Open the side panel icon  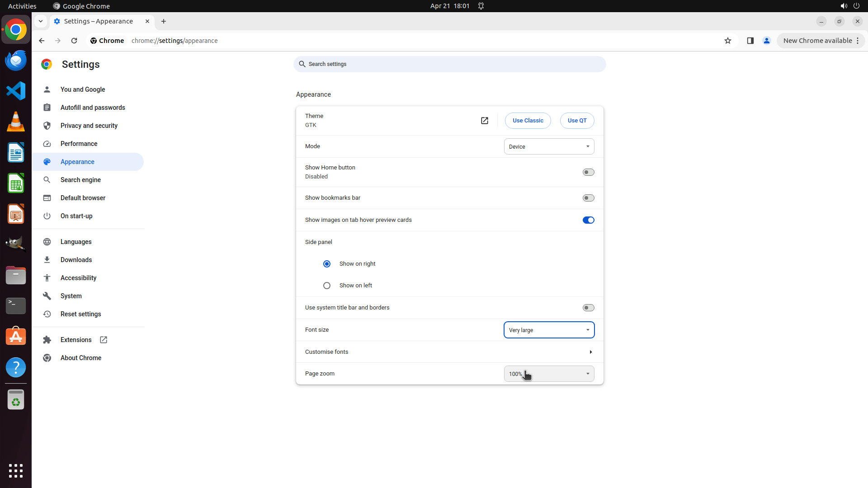coord(750,41)
